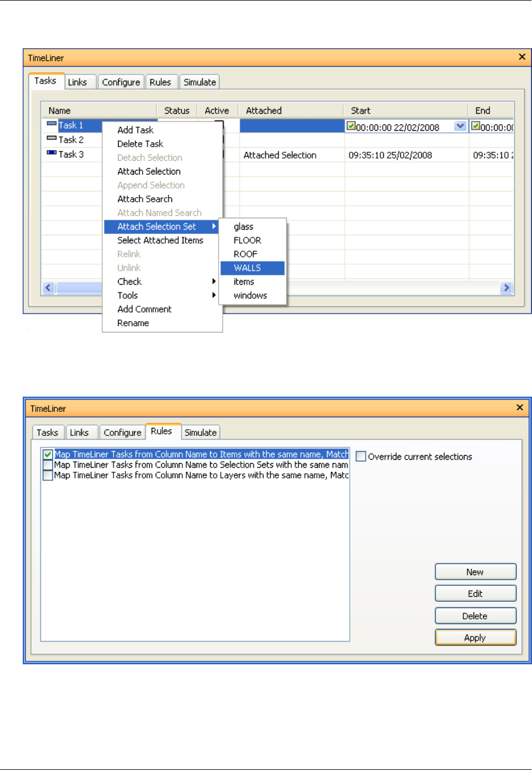
Task: Open Simulate tab in lower TimeLiner
Action: click(201, 433)
